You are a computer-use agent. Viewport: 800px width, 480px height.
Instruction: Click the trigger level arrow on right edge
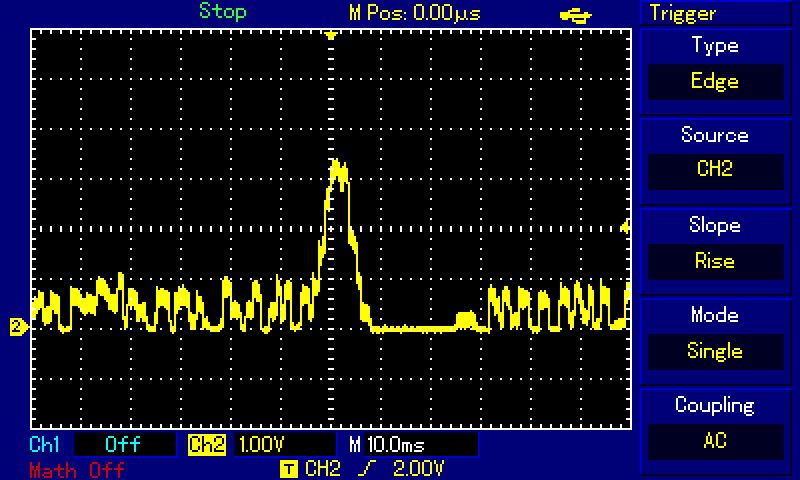pyautogui.click(x=626, y=228)
